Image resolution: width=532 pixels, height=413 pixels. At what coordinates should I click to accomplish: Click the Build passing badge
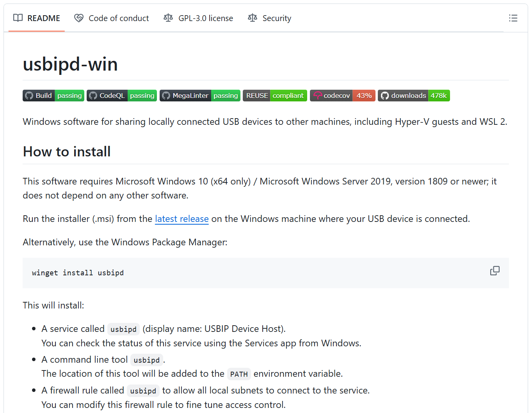click(53, 96)
